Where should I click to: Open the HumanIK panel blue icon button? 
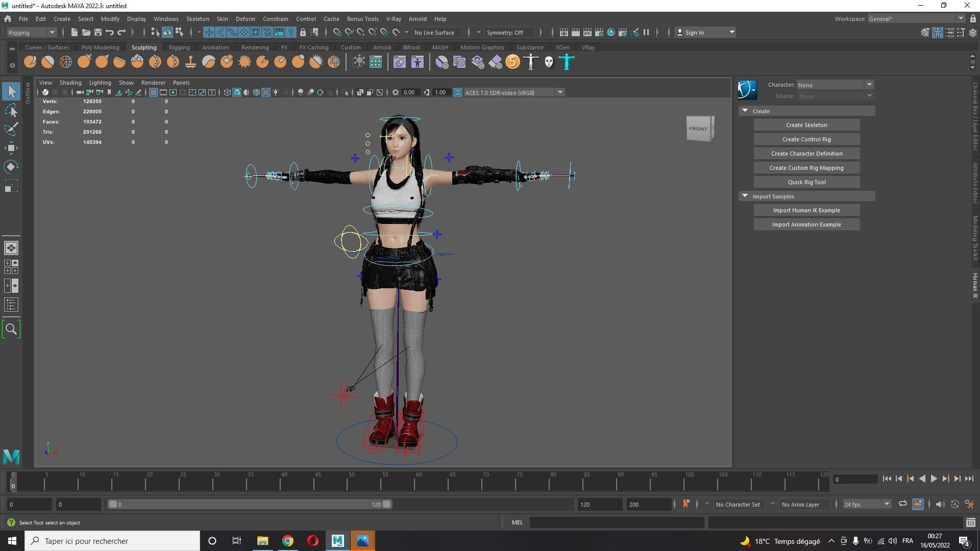pos(747,90)
